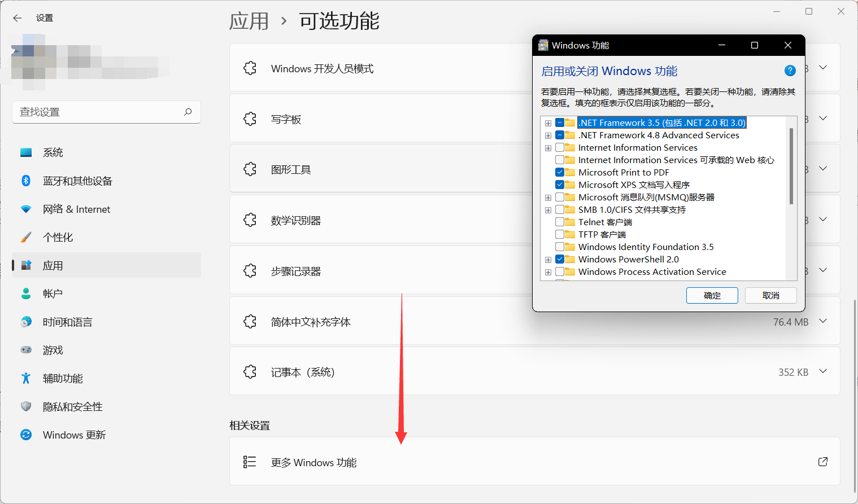Enable SMB 1.0/CIFS 文件共享支持 checkbox

(560, 209)
